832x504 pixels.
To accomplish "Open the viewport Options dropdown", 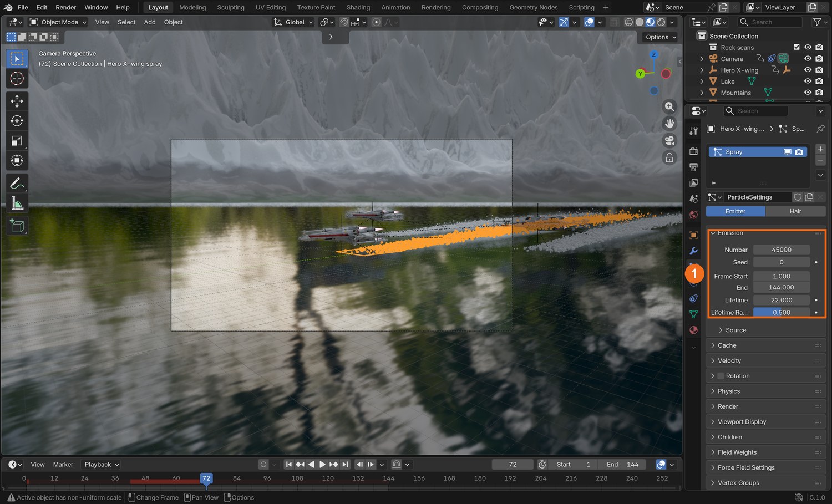I will (661, 37).
